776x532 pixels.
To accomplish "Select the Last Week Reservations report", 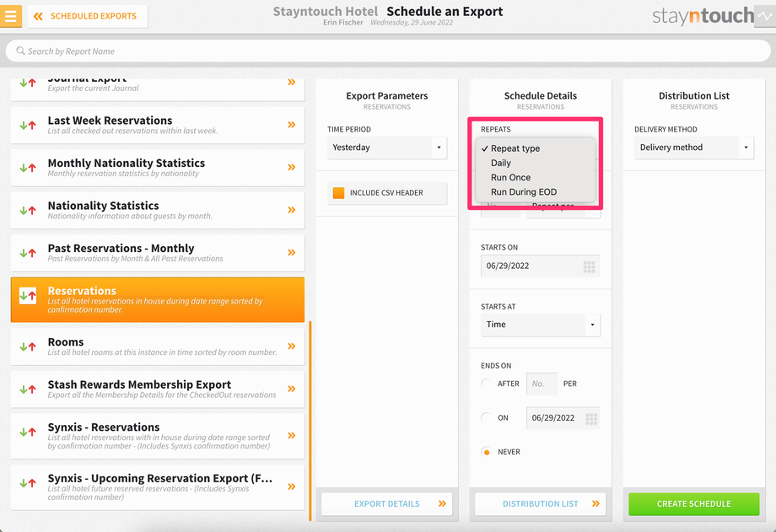I will [x=158, y=126].
